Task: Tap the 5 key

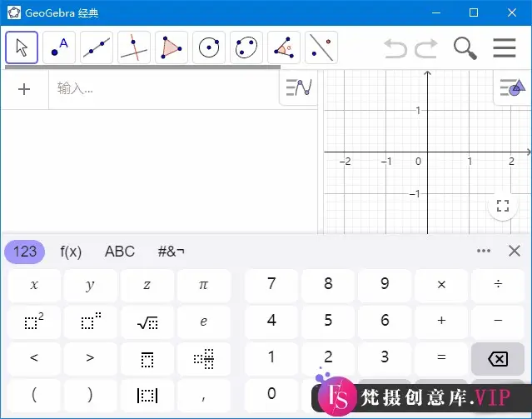Action: pyautogui.click(x=328, y=322)
